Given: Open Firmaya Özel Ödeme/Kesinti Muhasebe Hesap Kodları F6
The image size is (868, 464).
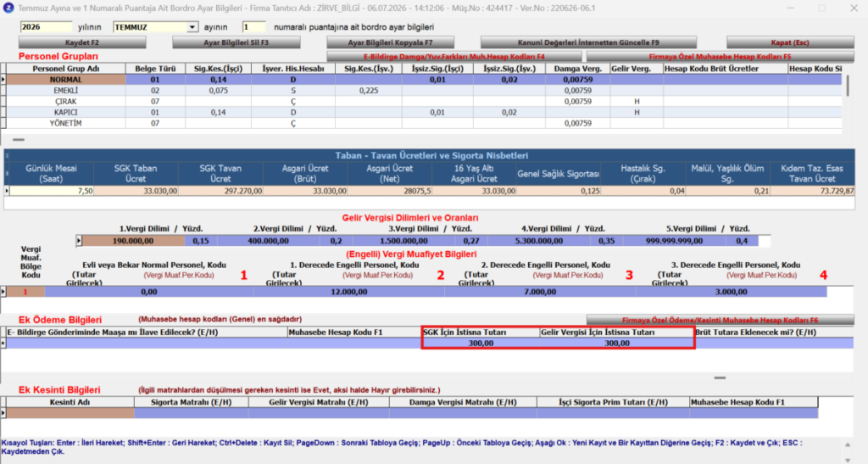Looking at the screenshot, I should pos(720,320).
